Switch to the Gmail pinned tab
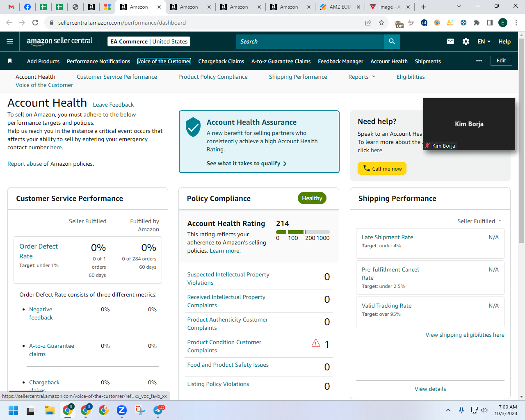This screenshot has width=525, height=420. click(11, 7)
